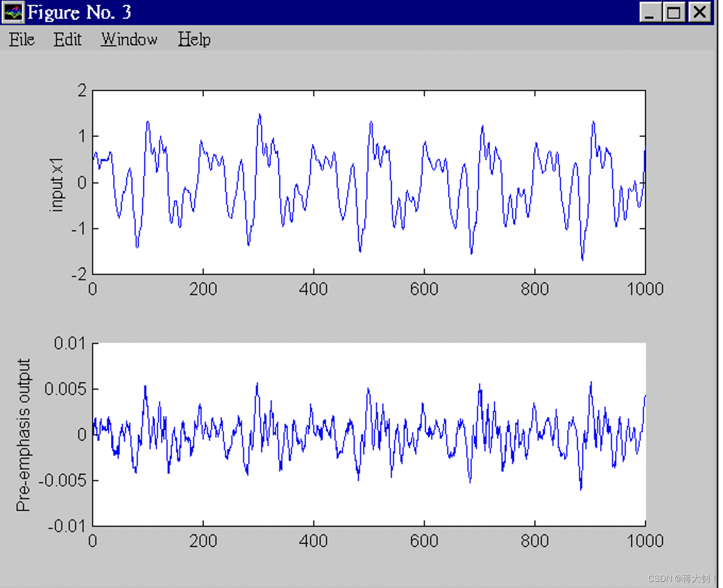Select the 'input x1' axis label
The height and width of the screenshot is (588, 723).
tap(56, 185)
